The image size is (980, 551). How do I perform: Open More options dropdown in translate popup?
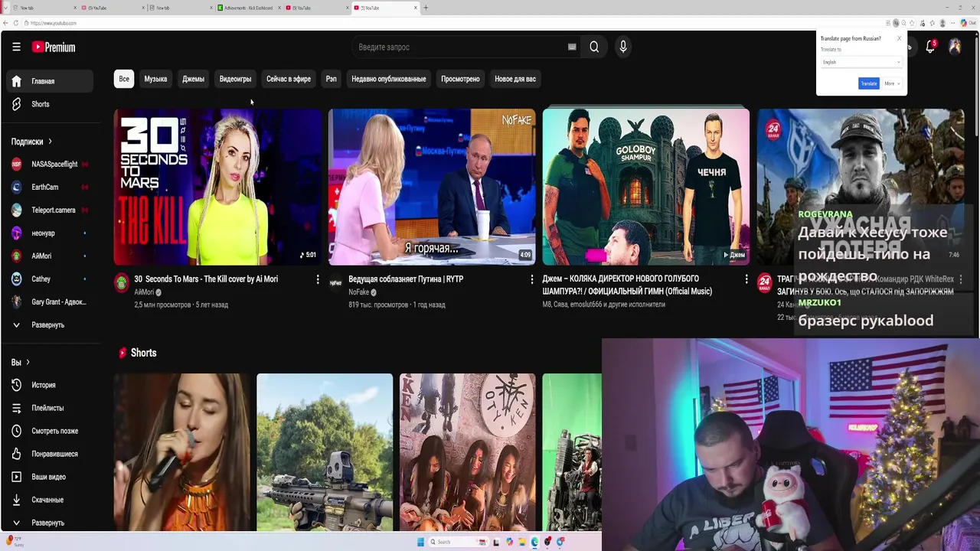892,83
